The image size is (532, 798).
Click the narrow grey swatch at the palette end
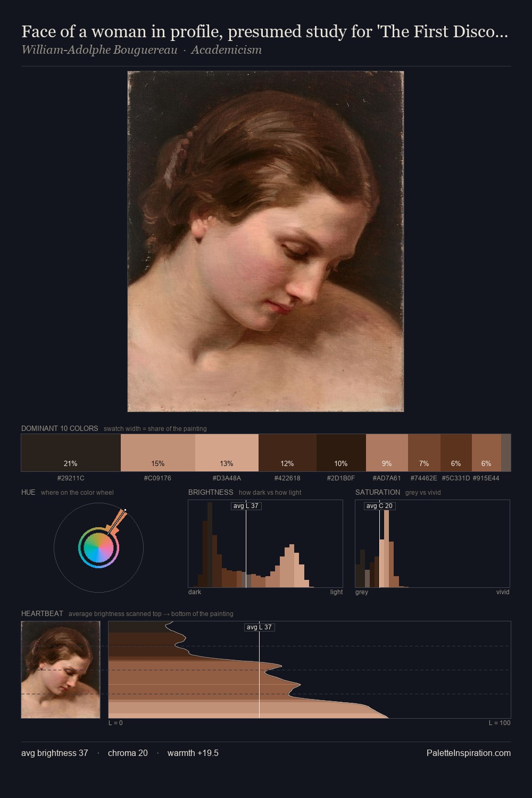tap(506, 453)
